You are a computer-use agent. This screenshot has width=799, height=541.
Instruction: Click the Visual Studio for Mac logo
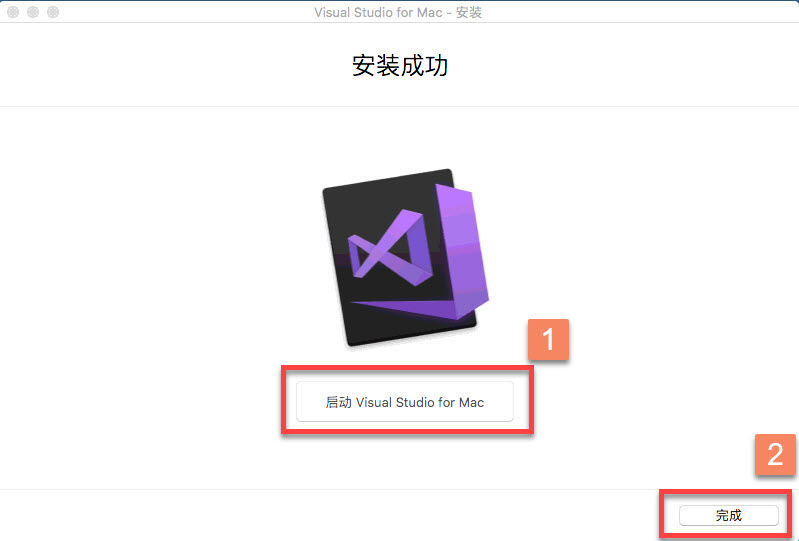406,257
